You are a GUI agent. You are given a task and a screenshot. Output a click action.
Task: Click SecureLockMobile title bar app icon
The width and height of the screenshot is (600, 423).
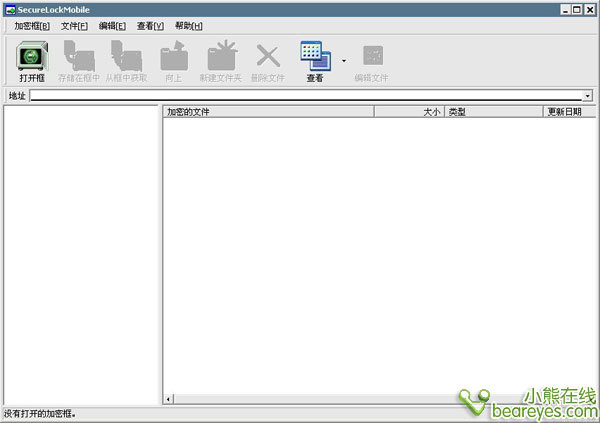point(10,10)
